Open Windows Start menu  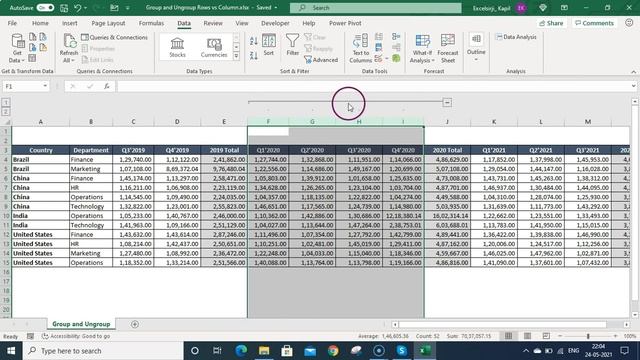click(x=11, y=351)
